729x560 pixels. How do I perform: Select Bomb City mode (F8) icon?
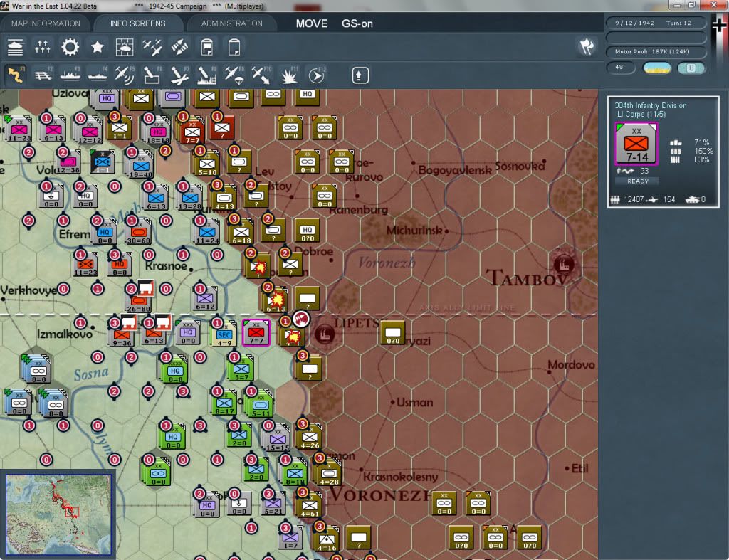[207, 75]
